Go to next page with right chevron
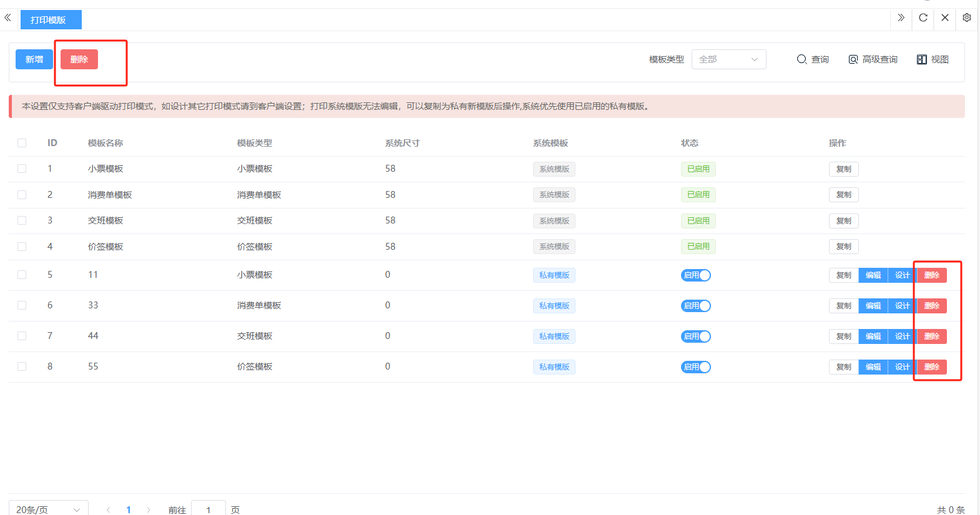Screen dimensions: 980x515 click(149, 510)
